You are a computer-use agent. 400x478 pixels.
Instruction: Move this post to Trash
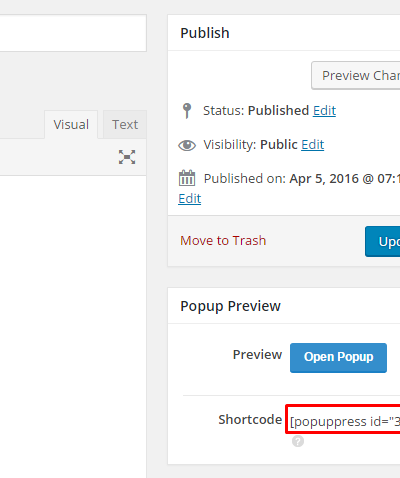coord(223,241)
